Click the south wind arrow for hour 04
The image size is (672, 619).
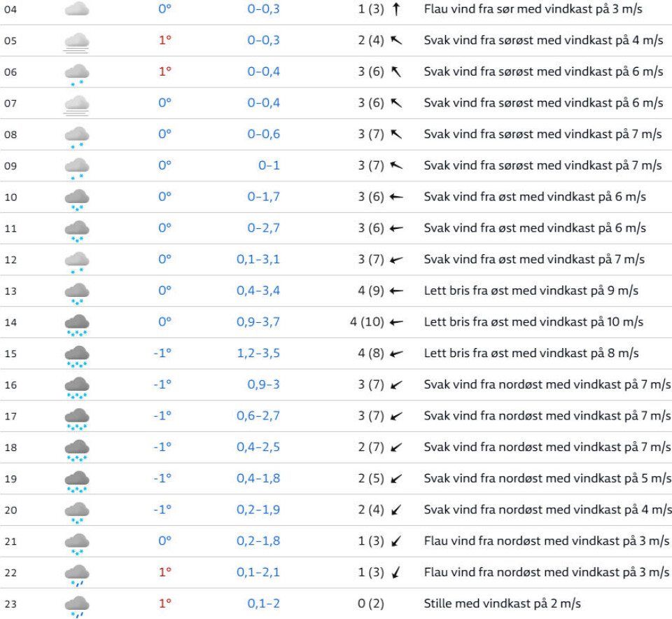[396, 9]
